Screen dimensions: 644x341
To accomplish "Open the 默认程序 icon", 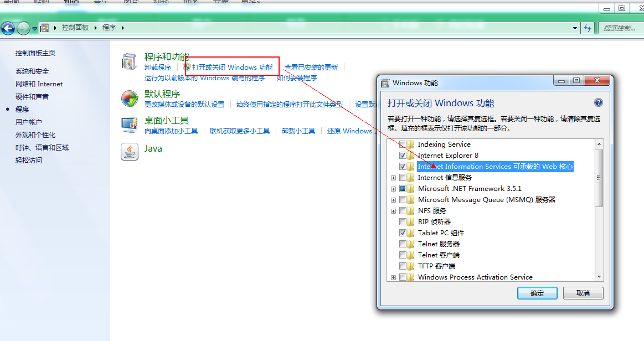I will click(130, 99).
